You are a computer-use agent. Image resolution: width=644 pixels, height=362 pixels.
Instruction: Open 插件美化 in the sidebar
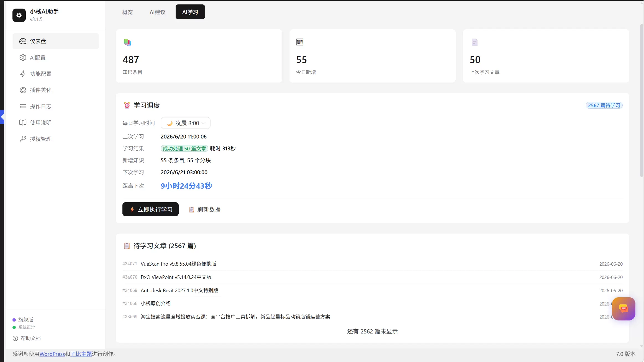[56, 90]
